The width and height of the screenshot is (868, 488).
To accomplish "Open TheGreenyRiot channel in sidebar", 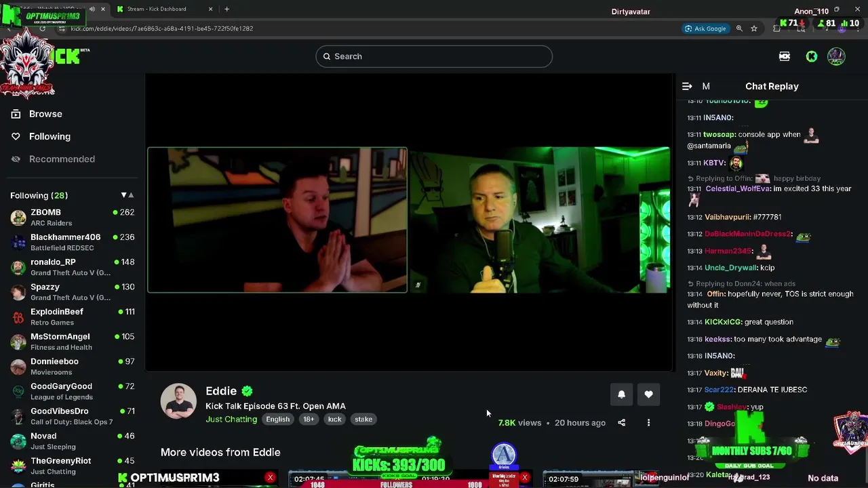I will (72, 466).
